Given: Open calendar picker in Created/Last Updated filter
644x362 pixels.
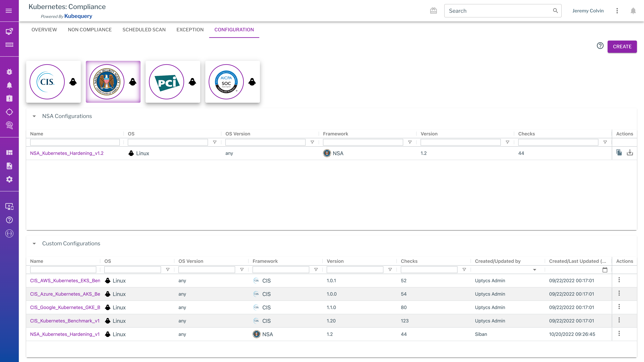Looking at the screenshot, I should tap(605, 270).
